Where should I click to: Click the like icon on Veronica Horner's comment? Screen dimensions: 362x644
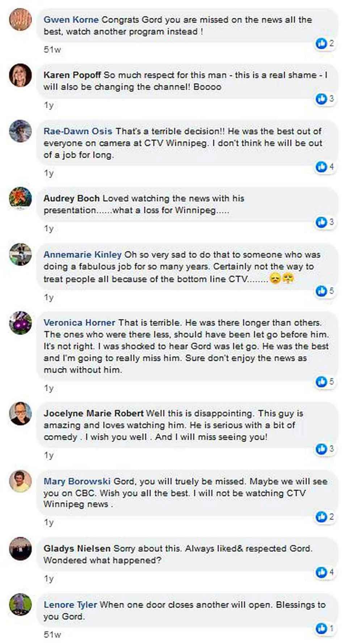click(x=321, y=382)
